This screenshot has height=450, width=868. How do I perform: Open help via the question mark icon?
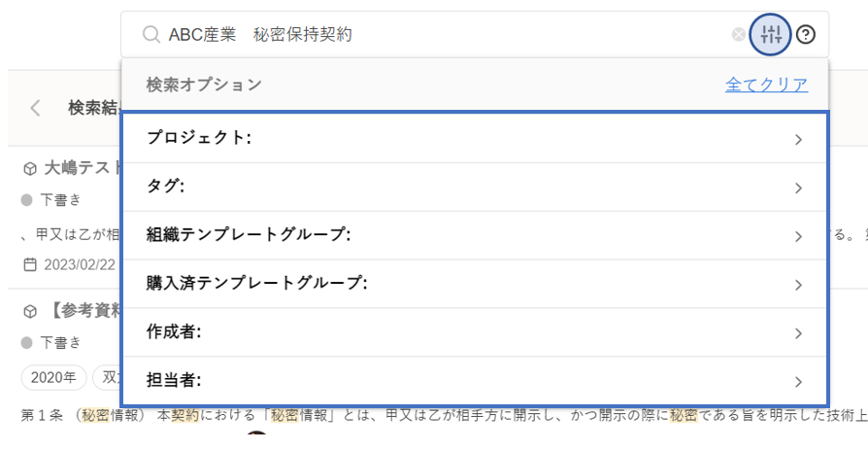806,35
